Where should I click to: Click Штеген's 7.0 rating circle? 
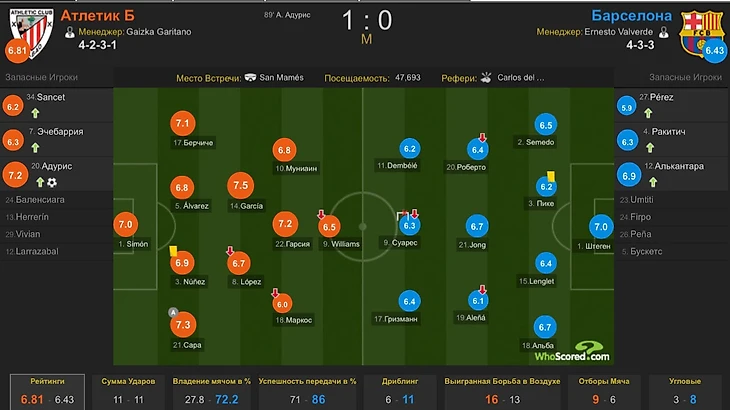(601, 227)
